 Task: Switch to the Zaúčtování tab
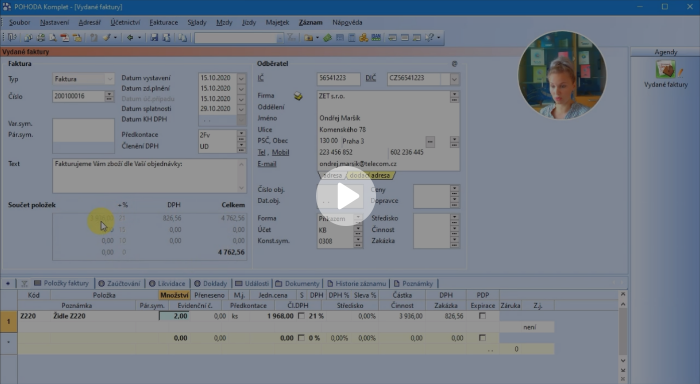[119, 284]
